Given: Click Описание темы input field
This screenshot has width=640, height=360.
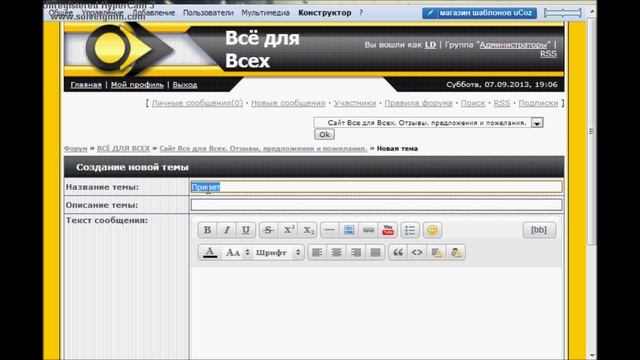Looking at the screenshot, I should pos(376,205).
